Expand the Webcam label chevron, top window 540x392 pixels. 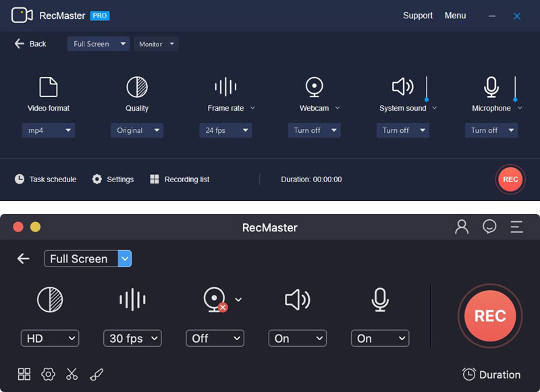337,108
